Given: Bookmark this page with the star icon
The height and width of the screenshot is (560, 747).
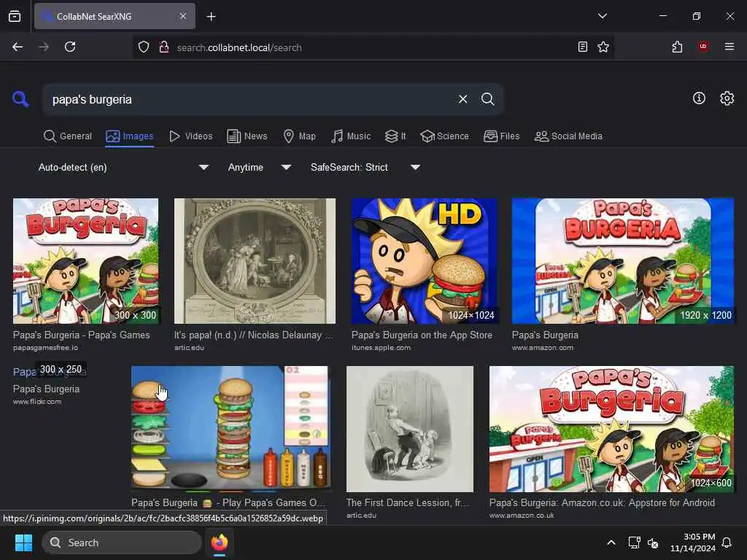Looking at the screenshot, I should click(603, 47).
